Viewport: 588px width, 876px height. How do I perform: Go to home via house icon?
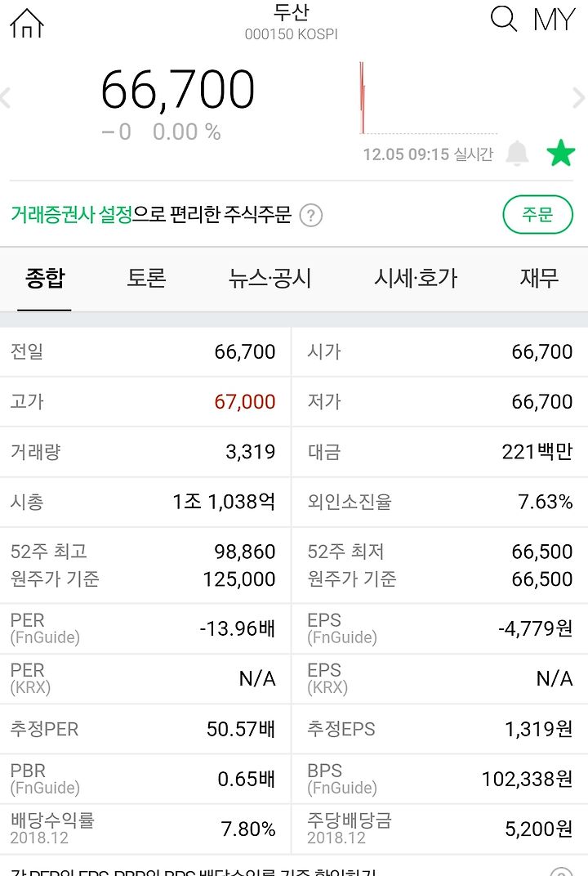(27, 23)
